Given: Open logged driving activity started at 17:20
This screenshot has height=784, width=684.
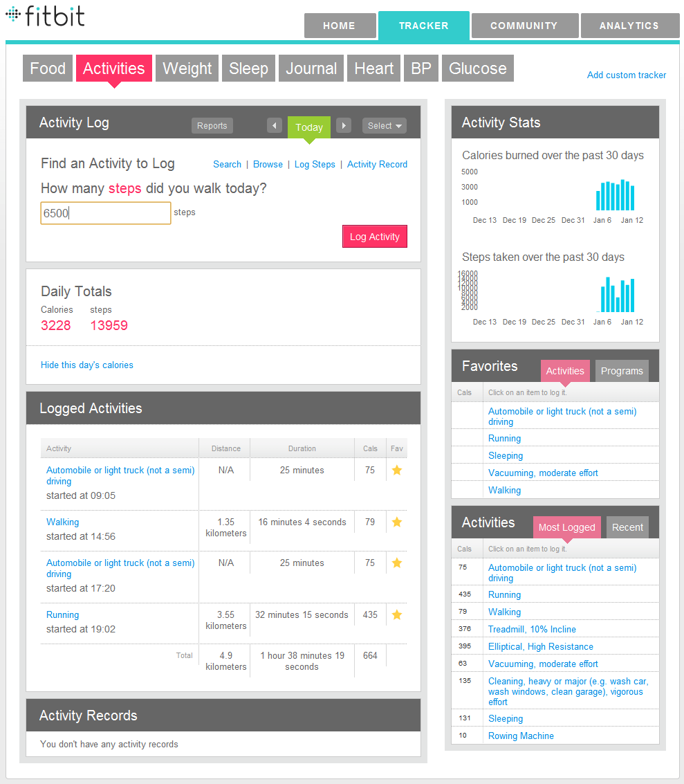Looking at the screenshot, I should [120, 569].
